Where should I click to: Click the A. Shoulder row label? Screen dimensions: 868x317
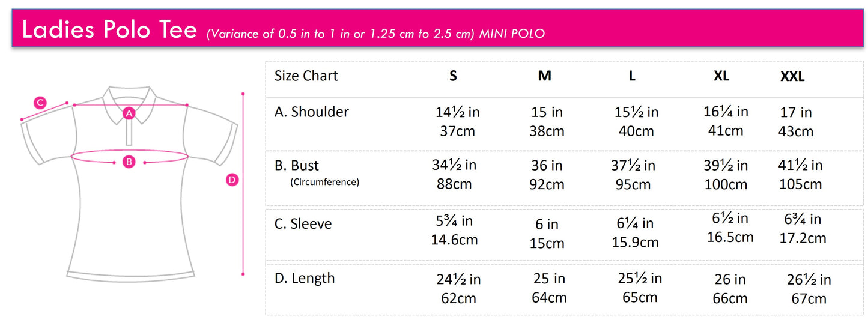tap(311, 112)
